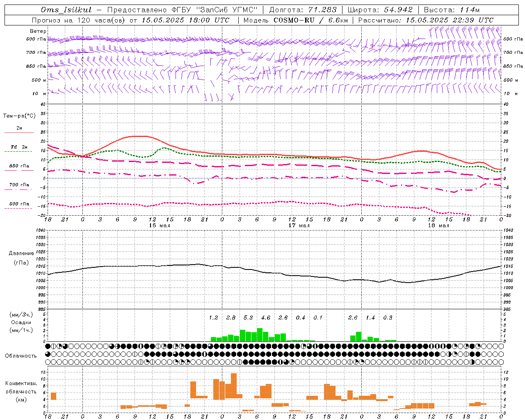Click the 'Осадки' precipitation label
Image resolution: width=525 pixels, height=420 pixels.
[x=21, y=322]
